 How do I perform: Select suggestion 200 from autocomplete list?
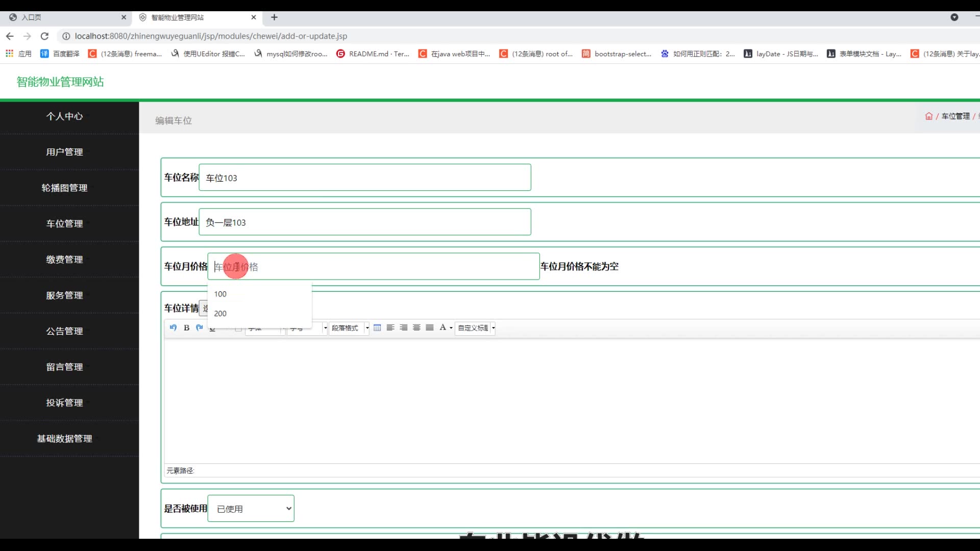click(220, 313)
